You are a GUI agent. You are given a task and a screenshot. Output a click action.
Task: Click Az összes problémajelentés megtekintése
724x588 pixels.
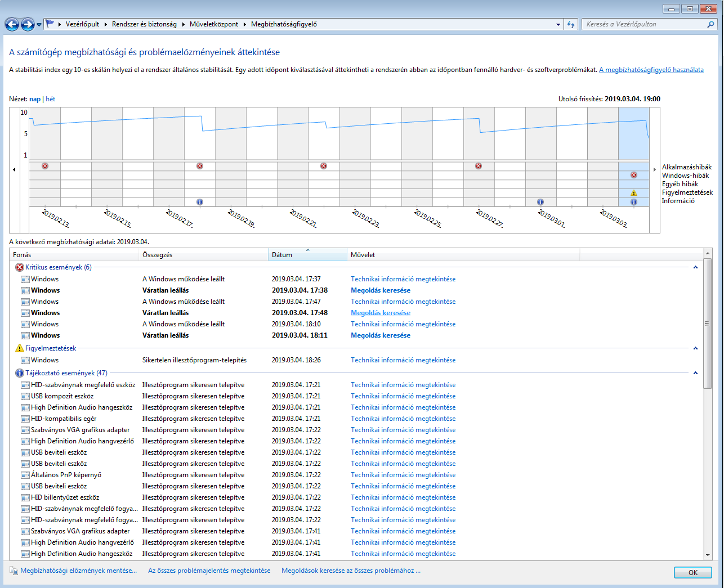point(209,571)
